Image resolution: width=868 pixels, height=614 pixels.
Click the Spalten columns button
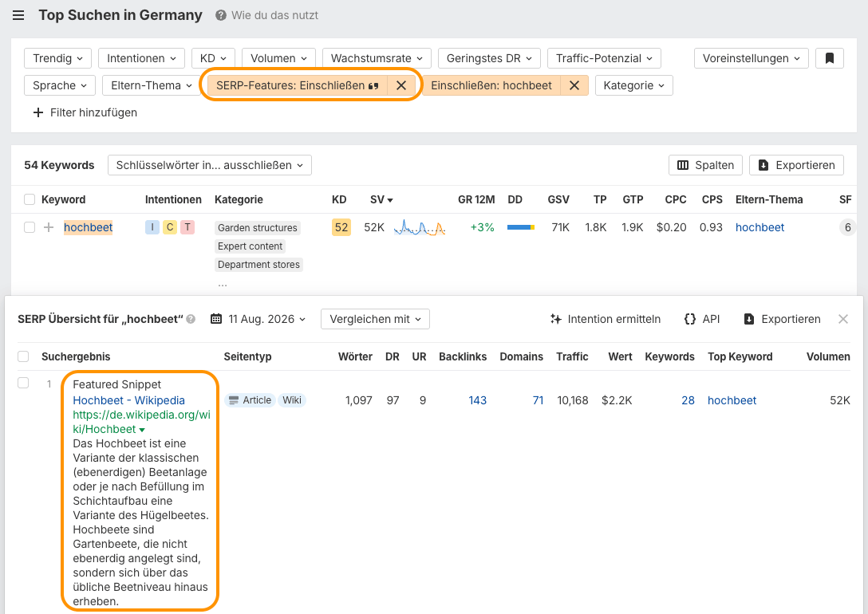click(x=705, y=165)
